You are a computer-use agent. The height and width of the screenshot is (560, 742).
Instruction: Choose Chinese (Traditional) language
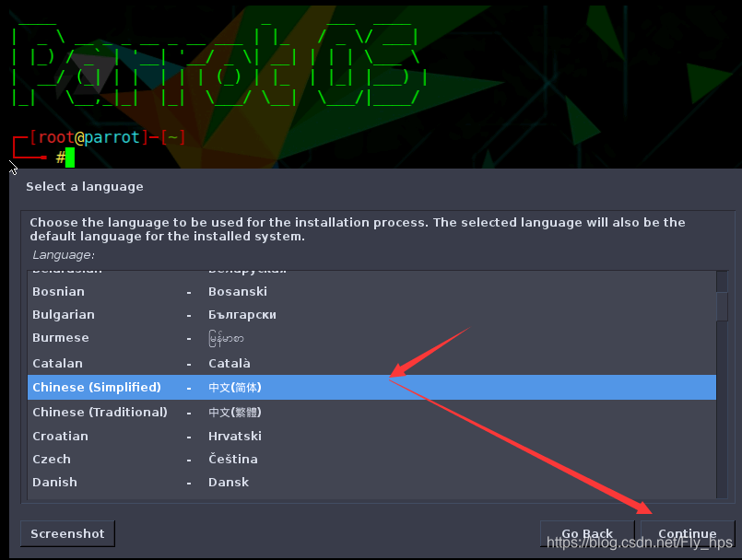371,412
